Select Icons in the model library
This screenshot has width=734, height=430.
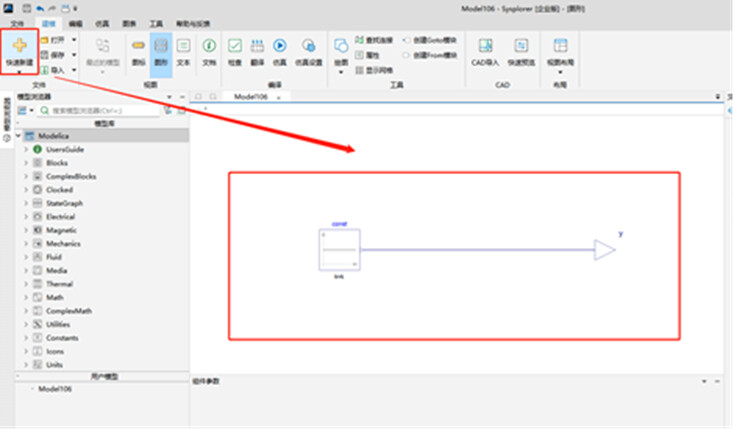[55, 351]
